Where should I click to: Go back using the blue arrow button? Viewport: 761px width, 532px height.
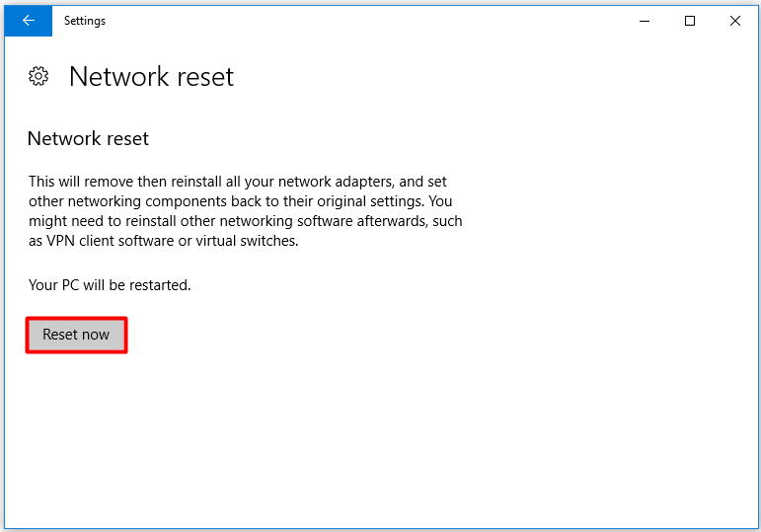[29, 21]
